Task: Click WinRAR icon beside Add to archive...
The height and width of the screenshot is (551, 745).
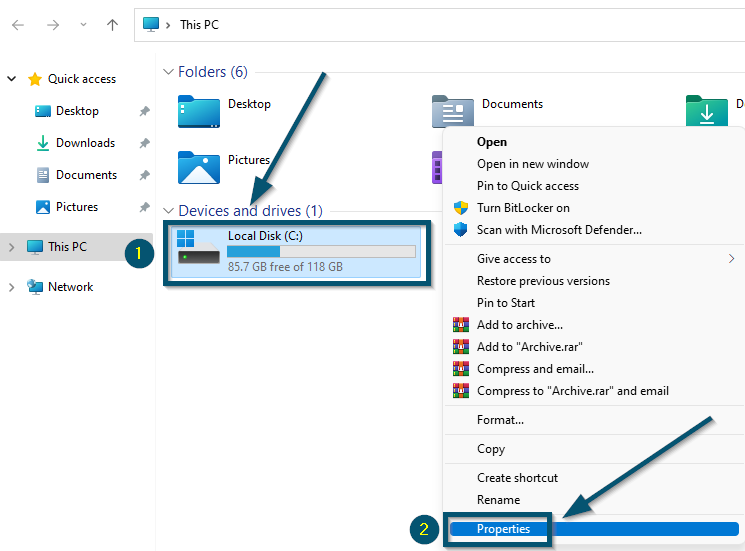Action: click(x=460, y=324)
